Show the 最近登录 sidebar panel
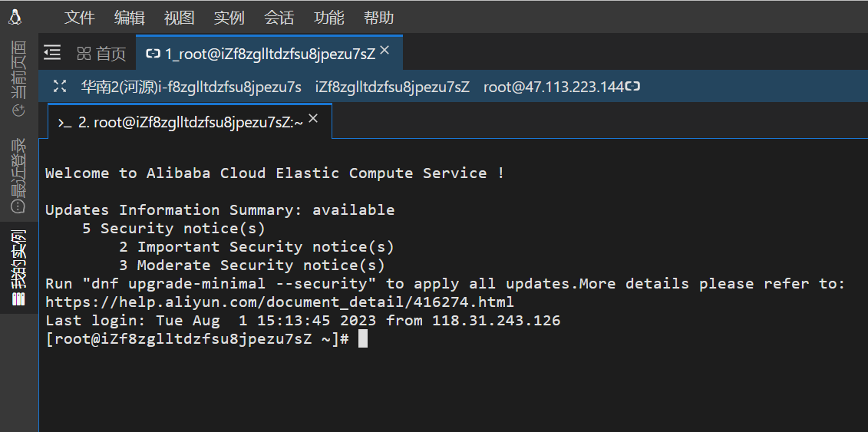The image size is (868, 432). pos(18,176)
